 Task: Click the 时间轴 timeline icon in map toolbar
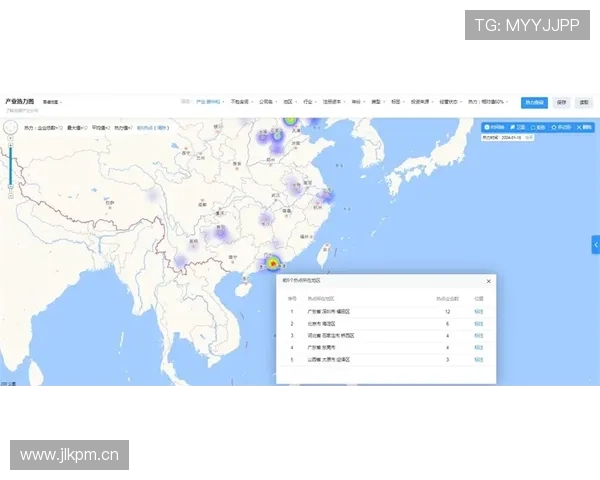(495, 128)
